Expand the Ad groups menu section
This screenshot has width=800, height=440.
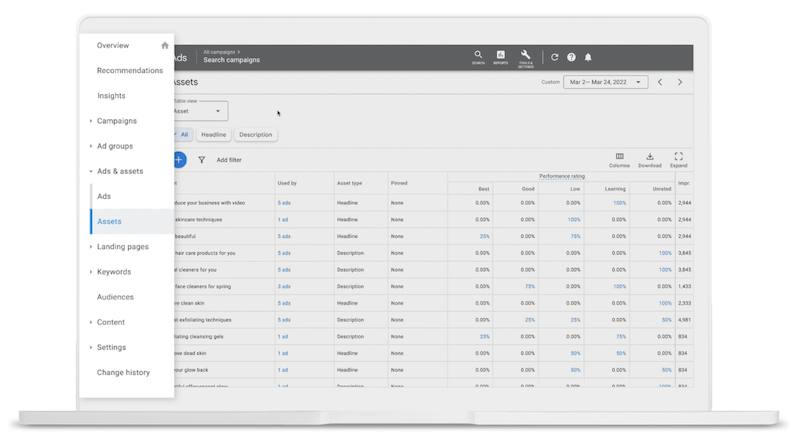91,146
